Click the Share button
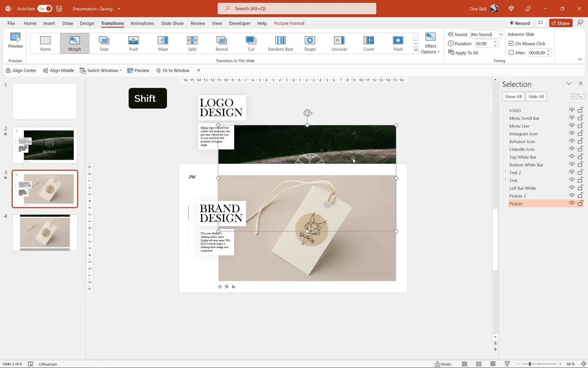The height and width of the screenshot is (368, 588). coord(561,23)
